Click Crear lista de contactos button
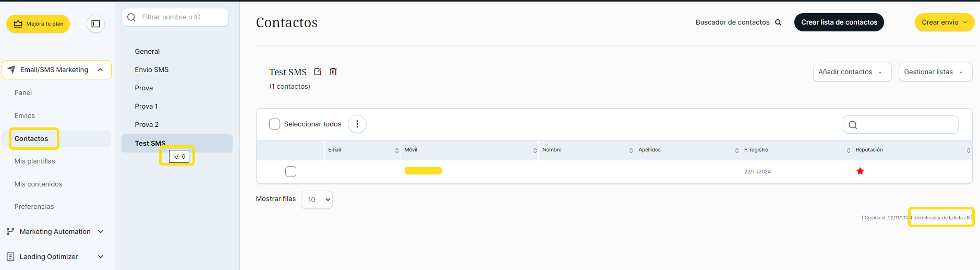Viewport: 980px width, 270px height. 839,22
